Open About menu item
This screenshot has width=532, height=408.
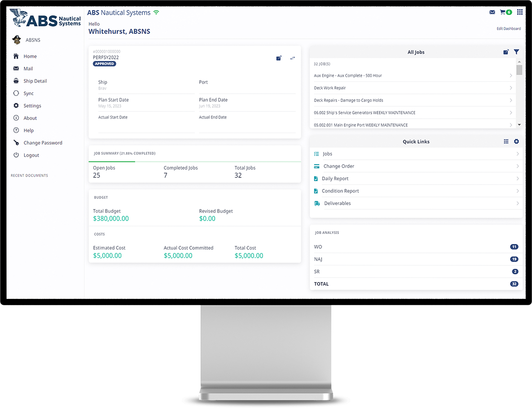tap(30, 118)
